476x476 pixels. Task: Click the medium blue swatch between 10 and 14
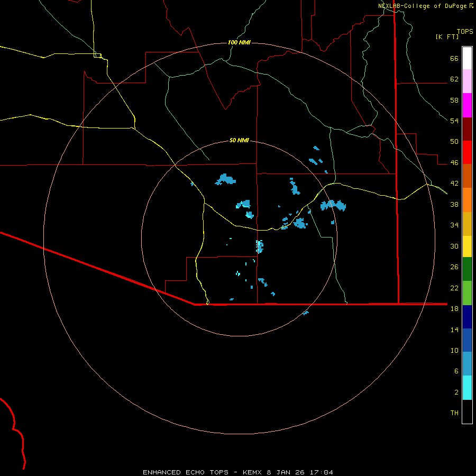(x=467, y=340)
